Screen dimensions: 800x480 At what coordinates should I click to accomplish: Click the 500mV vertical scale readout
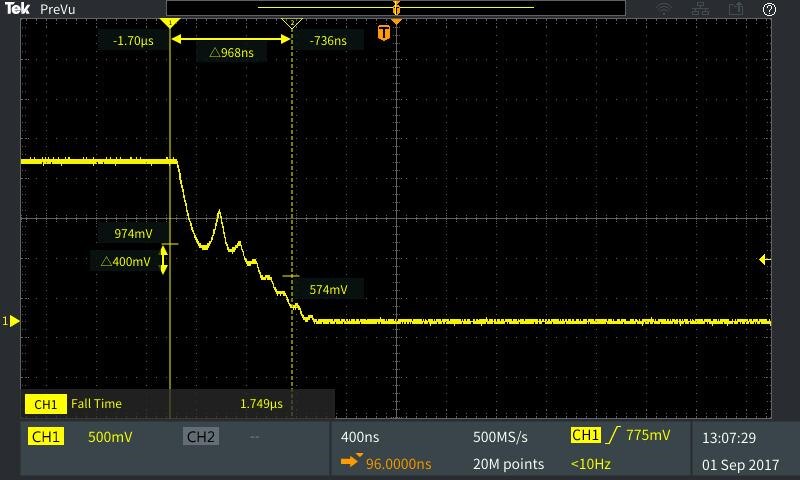click(x=110, y=437)
